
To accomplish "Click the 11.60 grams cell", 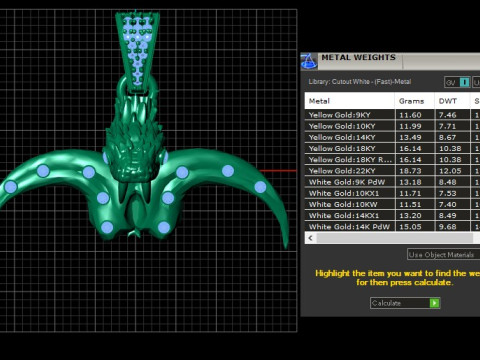I will click(x=415, y=115).
